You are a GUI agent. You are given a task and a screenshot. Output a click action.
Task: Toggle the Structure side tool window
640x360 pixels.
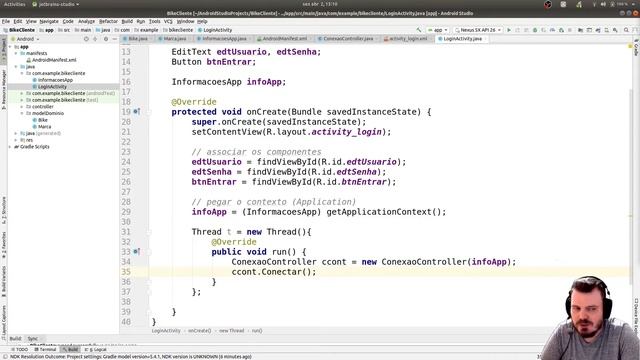point(3,210)
